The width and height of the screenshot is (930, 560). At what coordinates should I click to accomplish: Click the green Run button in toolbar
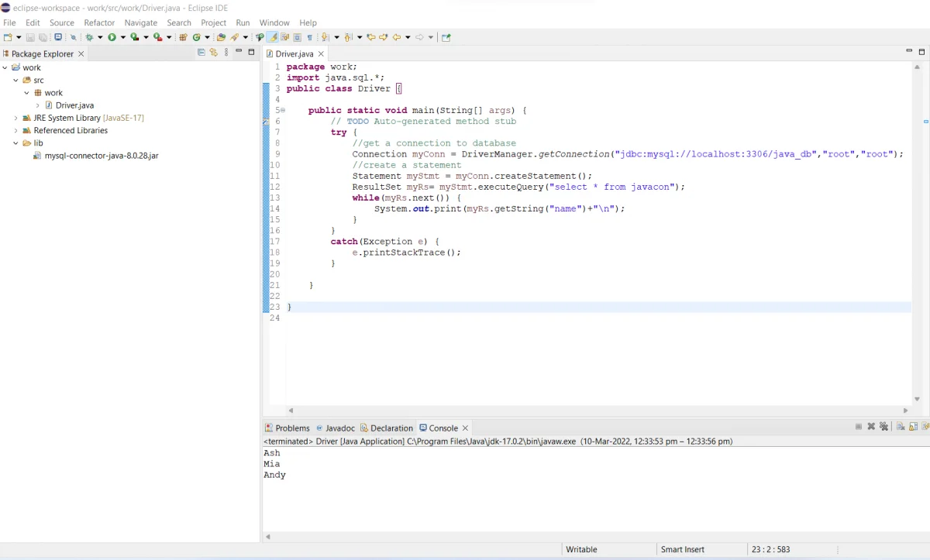112,37
